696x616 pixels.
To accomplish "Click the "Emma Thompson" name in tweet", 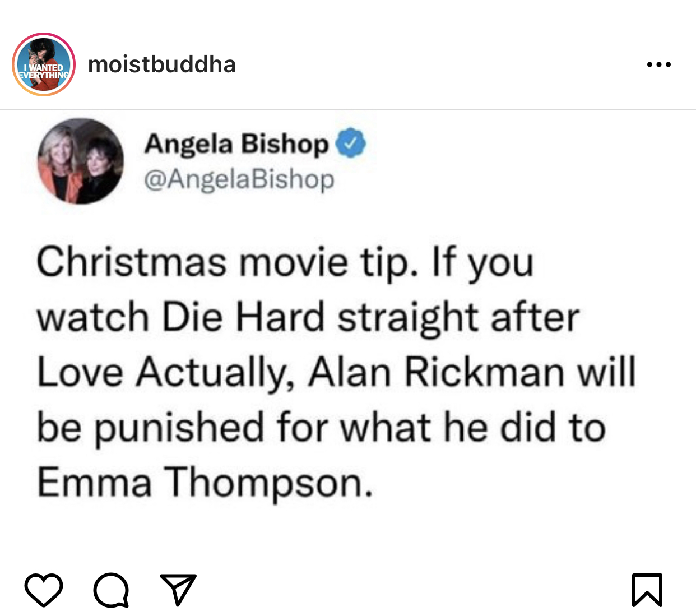I will pos(205,482).
